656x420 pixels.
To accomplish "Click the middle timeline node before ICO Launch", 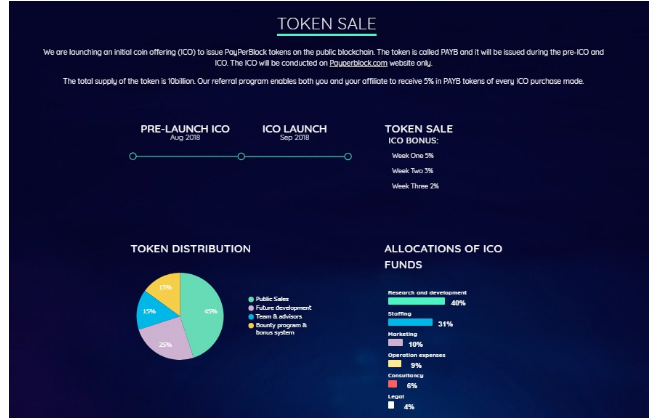I will coord(241,156).
